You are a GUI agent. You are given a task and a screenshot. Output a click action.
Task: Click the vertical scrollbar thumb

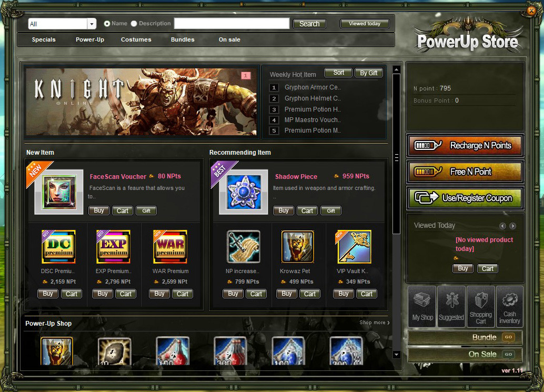click(396, 154)
